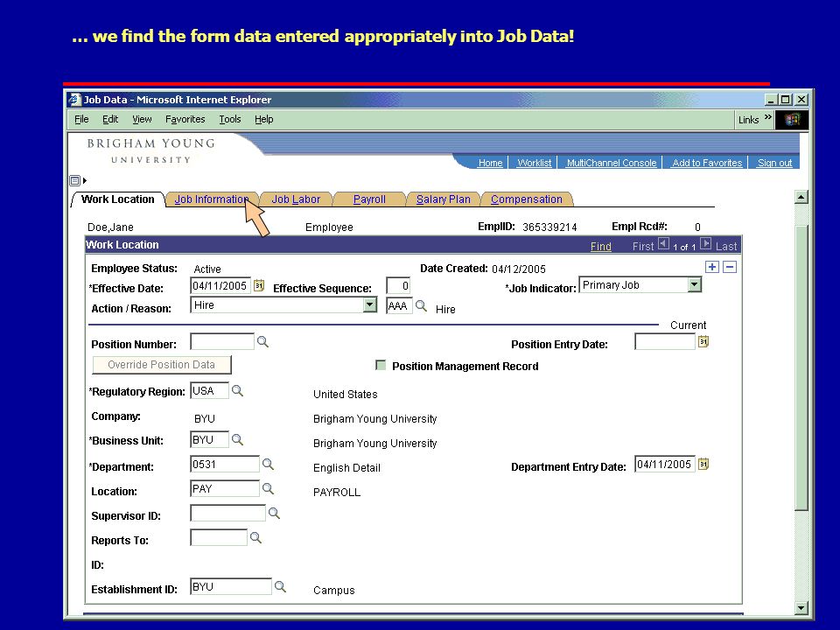Click the Department field 0531
Screen dimensions: 840x630
[x=225, y=464]
